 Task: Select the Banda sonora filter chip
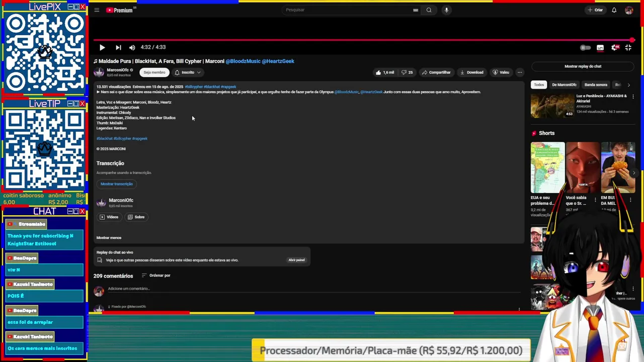[596, 85]
